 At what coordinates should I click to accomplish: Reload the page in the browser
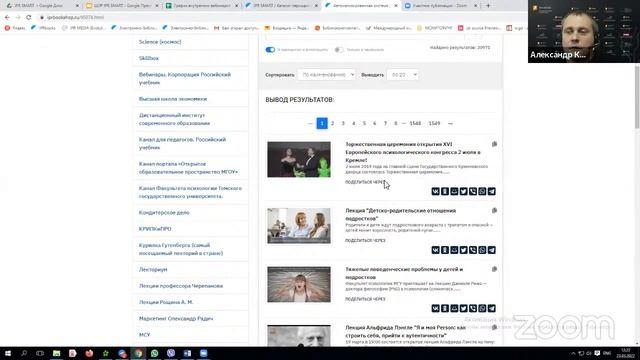pyautogui.click(x=29, y=17)
